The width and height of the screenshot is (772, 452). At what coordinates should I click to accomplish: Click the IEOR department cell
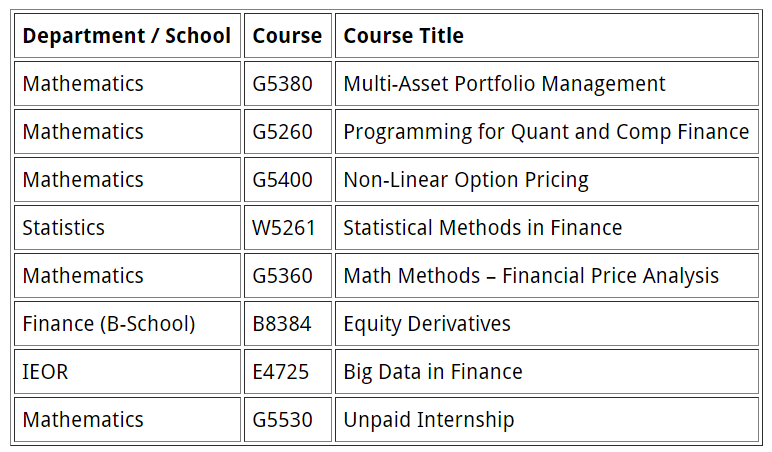pos(46,372)
